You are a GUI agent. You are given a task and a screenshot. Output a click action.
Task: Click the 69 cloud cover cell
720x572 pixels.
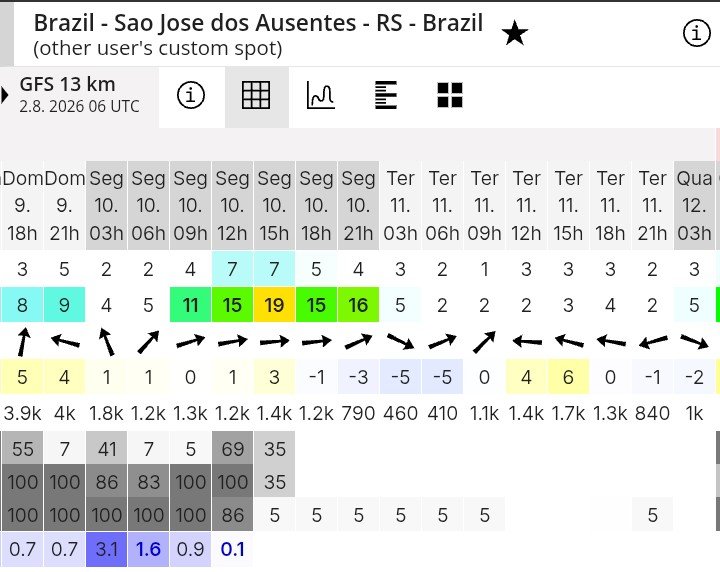(232, 449)
